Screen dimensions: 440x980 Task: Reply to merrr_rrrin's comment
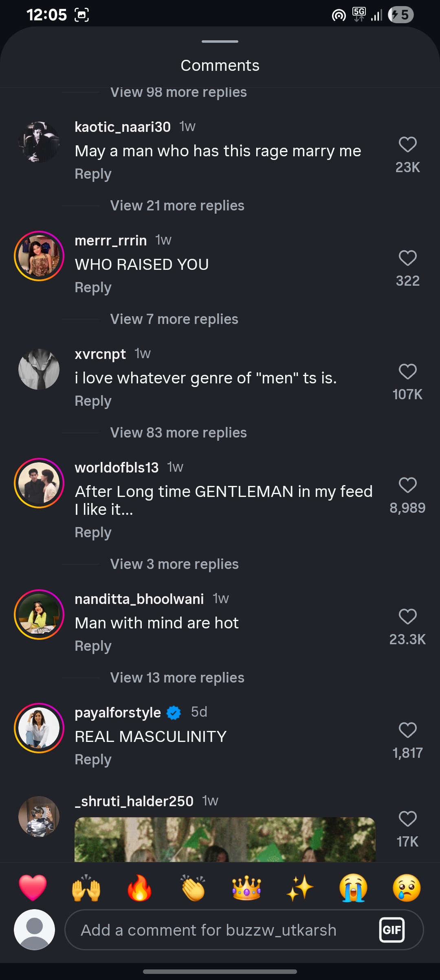[x=93, y=288]
